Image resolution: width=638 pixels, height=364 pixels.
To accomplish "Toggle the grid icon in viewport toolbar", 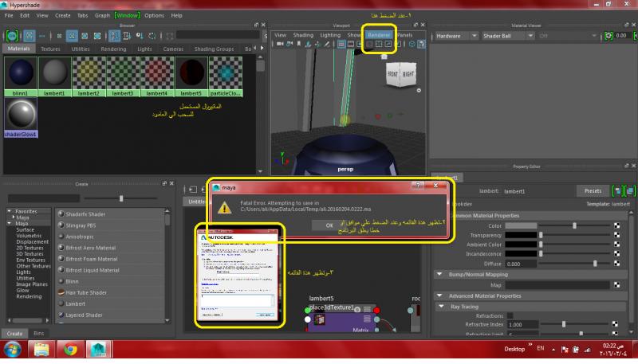I will coord(341,44).
